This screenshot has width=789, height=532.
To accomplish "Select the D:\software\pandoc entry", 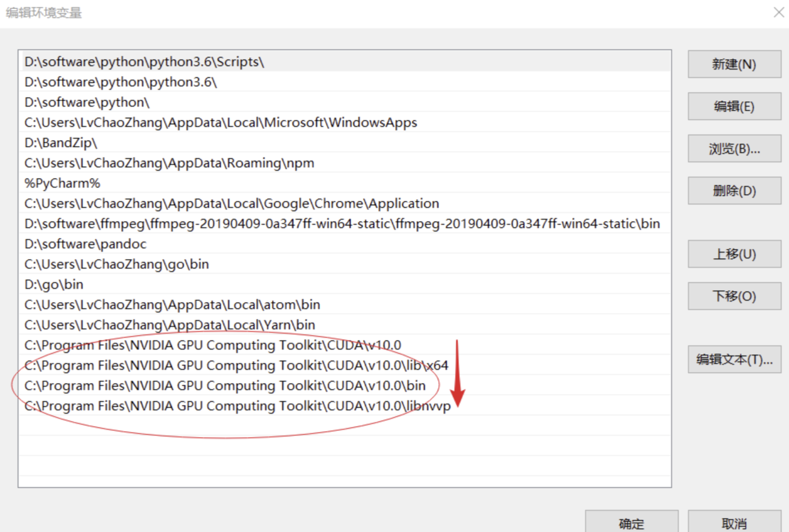I will (345, 244).
